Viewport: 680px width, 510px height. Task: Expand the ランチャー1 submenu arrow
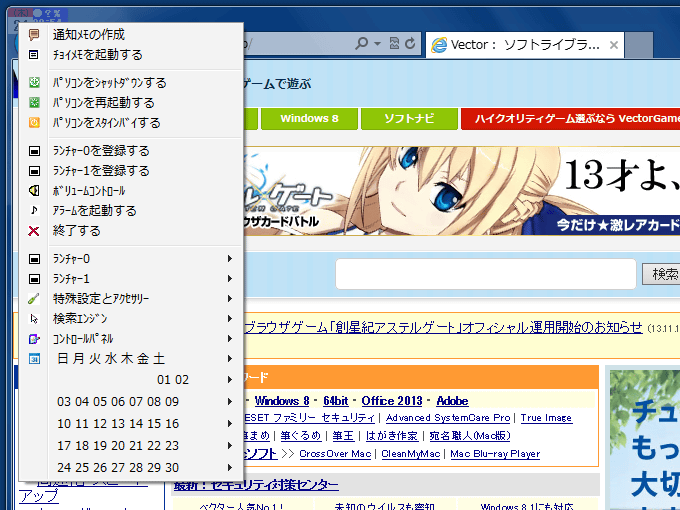(x=230, y=279)
